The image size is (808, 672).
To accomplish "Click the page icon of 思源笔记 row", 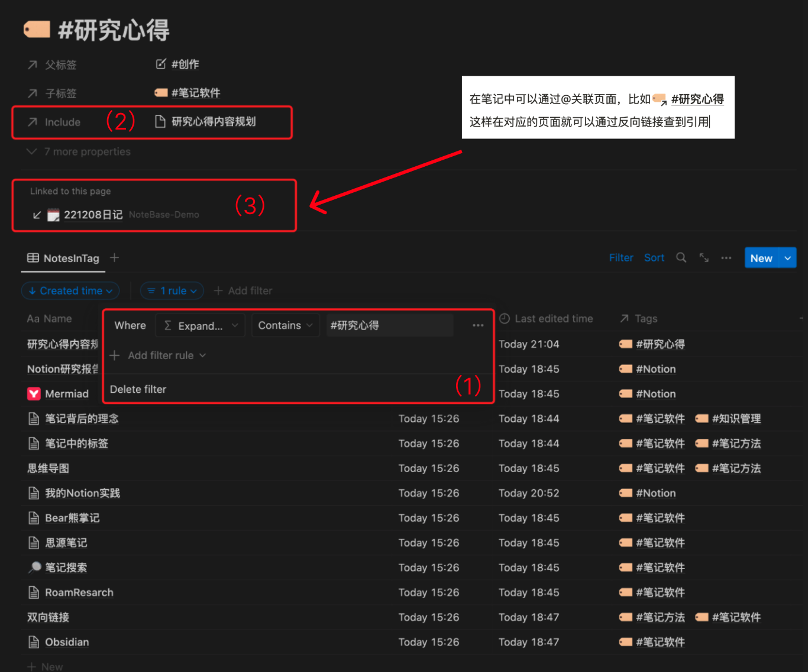I will pyautogui.click(x=34, y=543).
